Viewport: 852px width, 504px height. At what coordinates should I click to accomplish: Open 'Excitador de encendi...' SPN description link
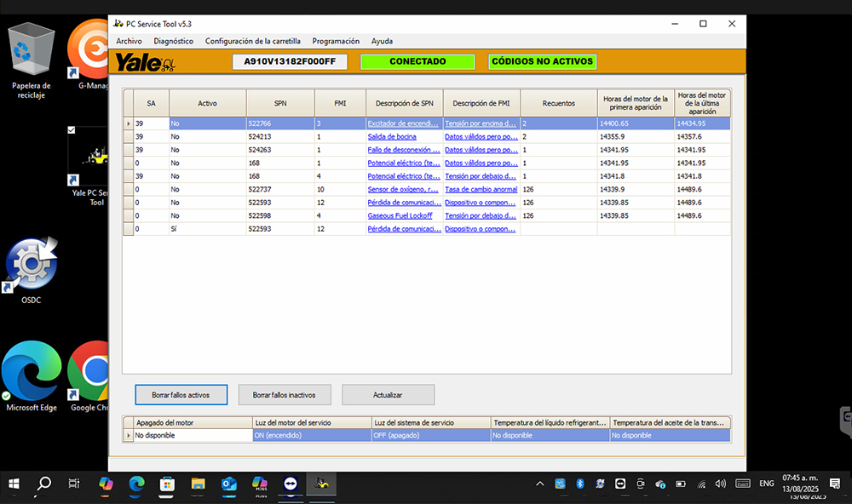pos(403,123)
